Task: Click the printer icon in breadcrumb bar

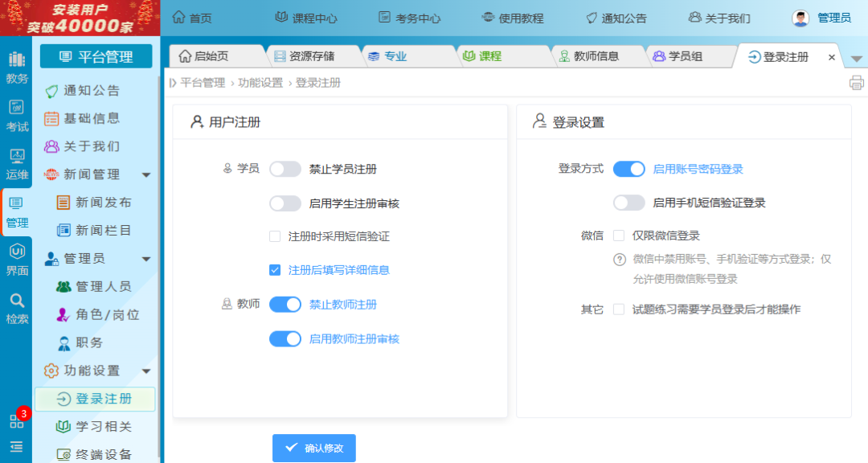Action: coord(856,83)
